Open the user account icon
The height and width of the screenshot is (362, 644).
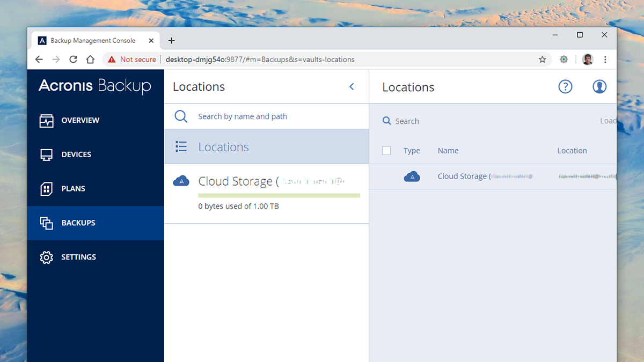tap(599, 86)
